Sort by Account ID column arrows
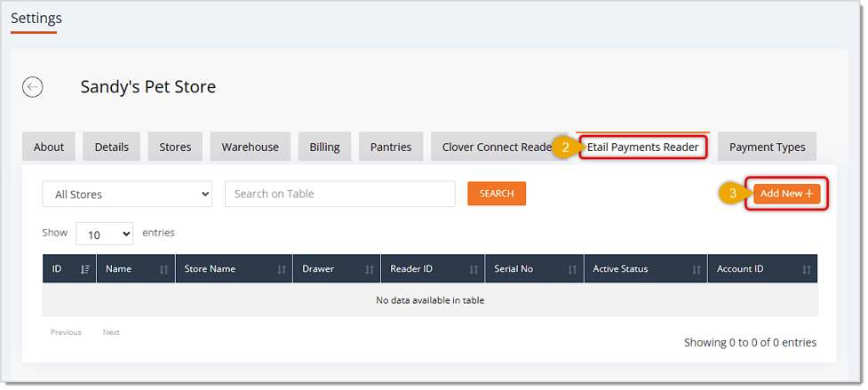This screenshot has width=868, height=390. pos(807,269)
